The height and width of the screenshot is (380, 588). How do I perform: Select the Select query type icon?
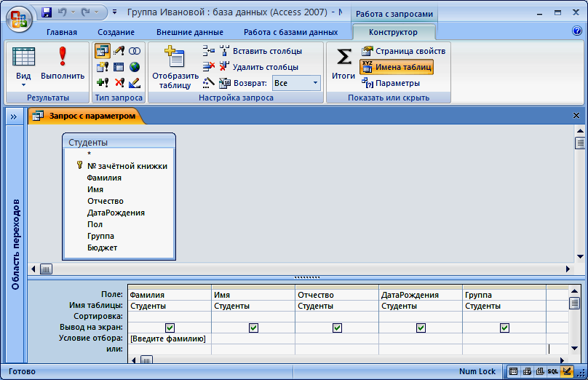tap(103, 51)
